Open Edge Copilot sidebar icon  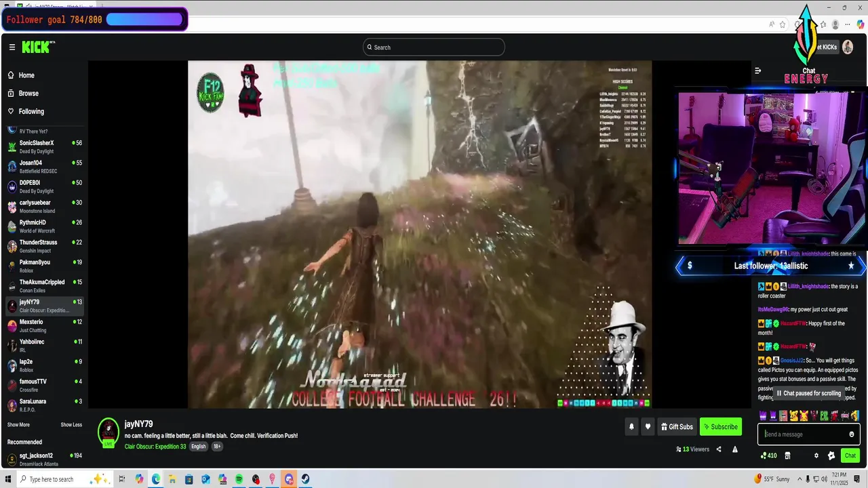click(x=861, y=24)
